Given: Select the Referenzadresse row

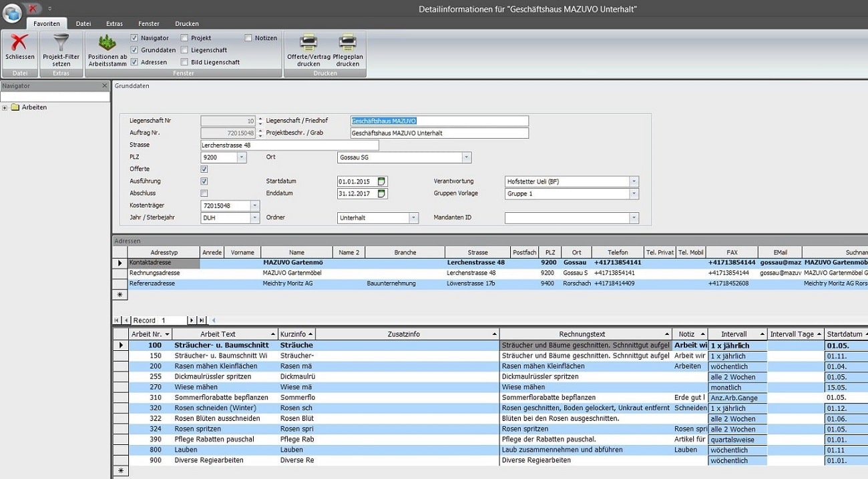Looking at the screenshot, I should click(491, 284).
